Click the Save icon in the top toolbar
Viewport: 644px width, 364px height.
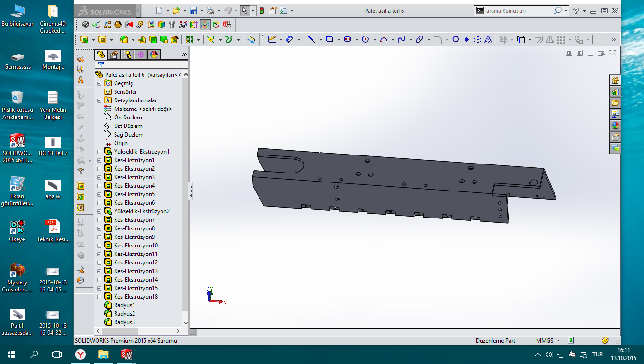[x=193, y=10]
